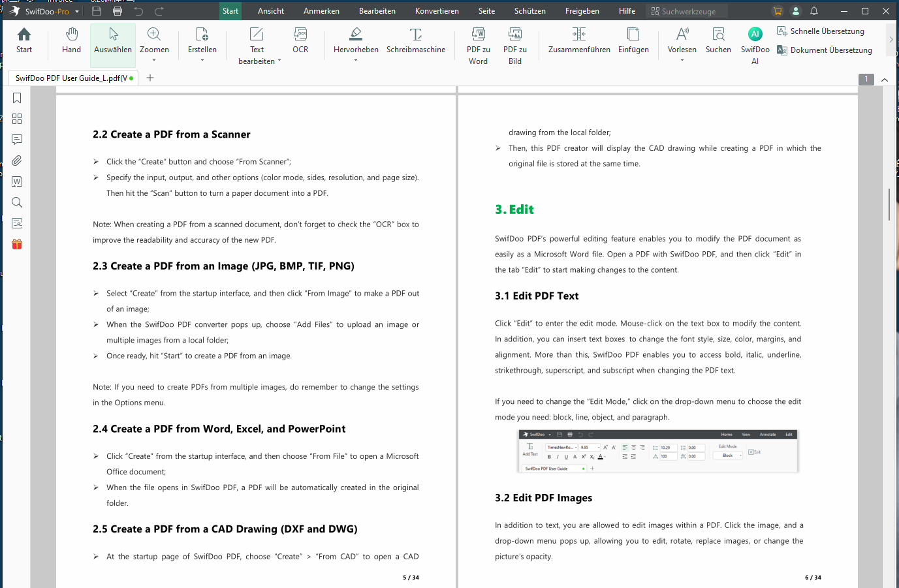This screenshot has width=899, height=588.
Task: Open the comments sidebar panel
Action: (17, 140)
